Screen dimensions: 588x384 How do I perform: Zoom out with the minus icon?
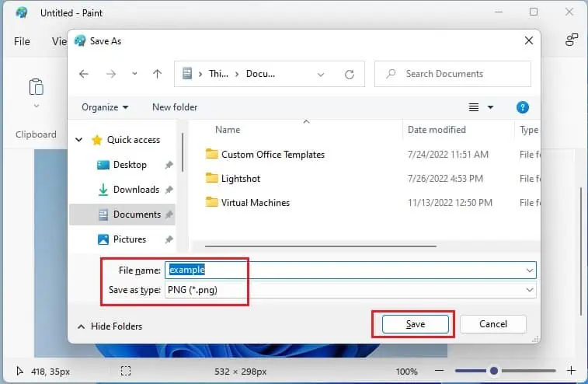[440, 371]
